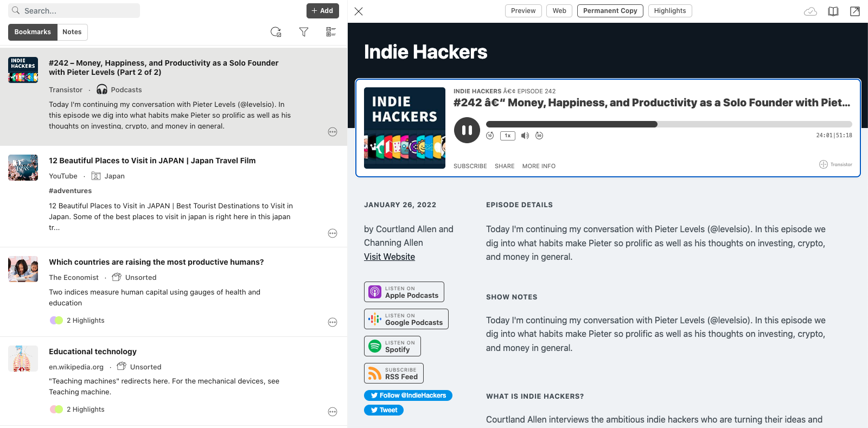
Task: Click the Podcasts headphones collection icon
Action: tap(102, 90)
